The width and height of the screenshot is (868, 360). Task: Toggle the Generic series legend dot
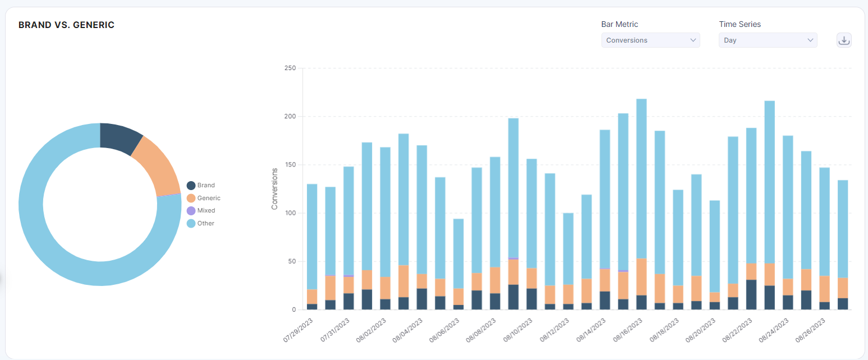(191, 199)
